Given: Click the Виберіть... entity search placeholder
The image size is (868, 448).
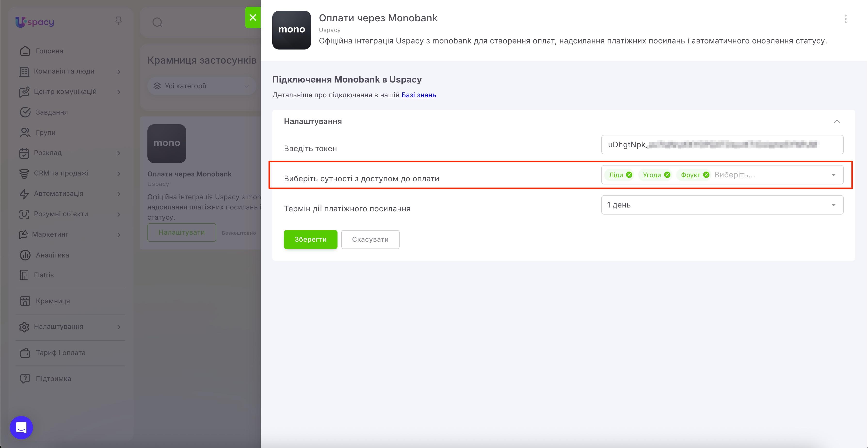Looking at the screenshot, I should pos(735,175).
